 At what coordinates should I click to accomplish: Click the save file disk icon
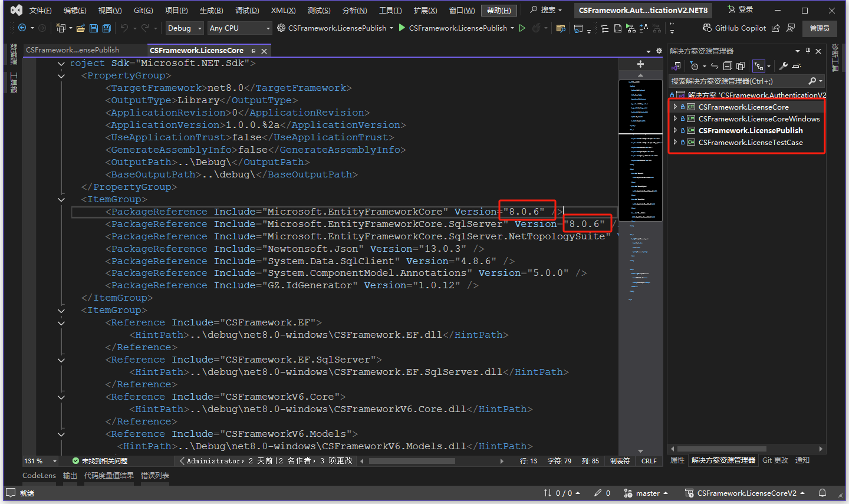[94, 28]
